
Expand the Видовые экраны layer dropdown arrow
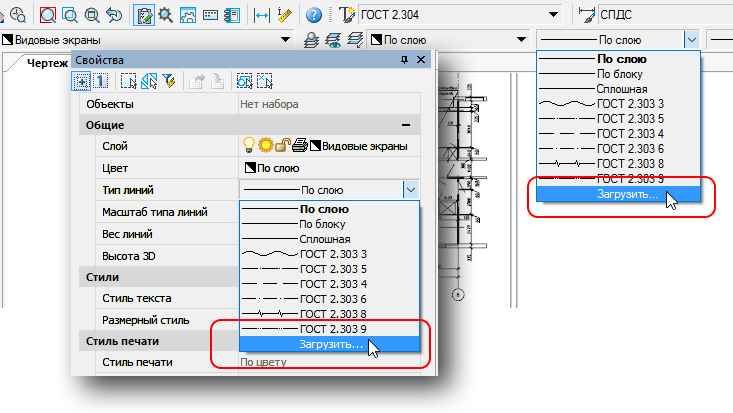coord(285,40)
